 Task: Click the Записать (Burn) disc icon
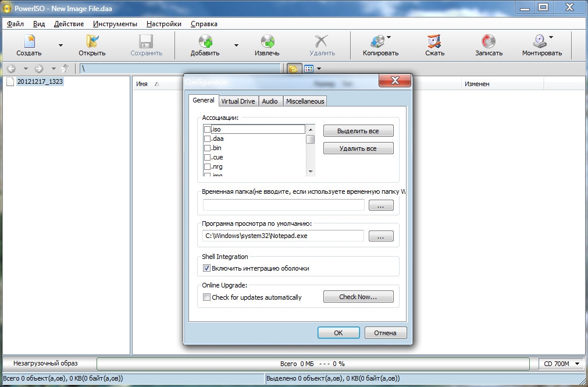pyautogui.click(x=488, y=41)
